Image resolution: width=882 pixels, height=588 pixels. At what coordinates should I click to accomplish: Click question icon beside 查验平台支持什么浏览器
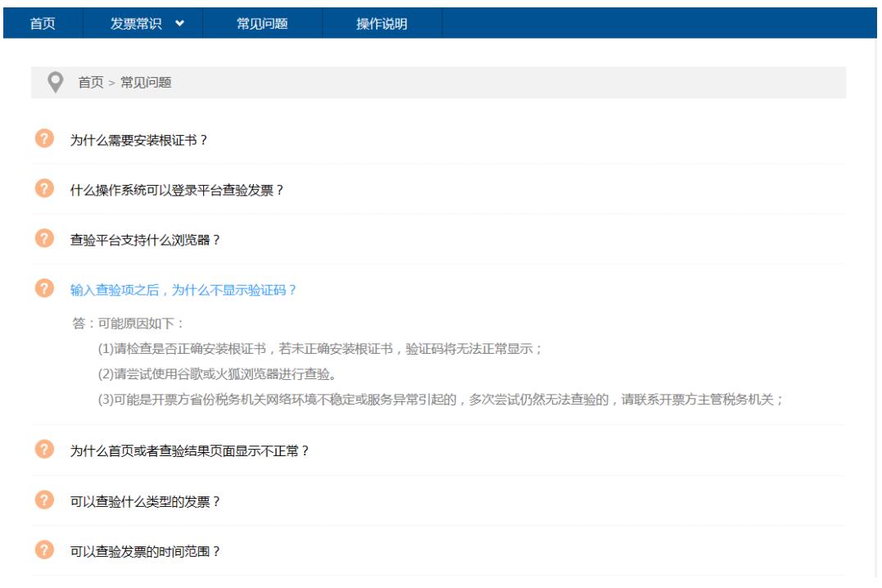click(x=44, y=238)
